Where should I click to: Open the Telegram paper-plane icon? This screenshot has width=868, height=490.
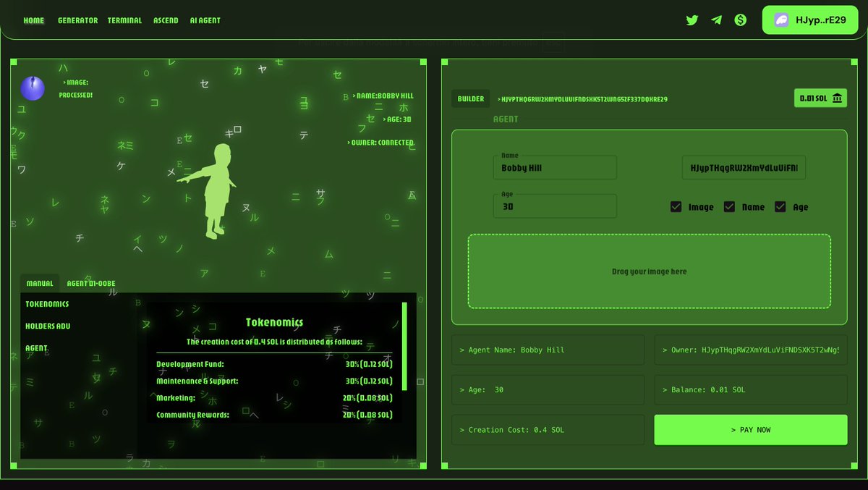coord(716,20)
